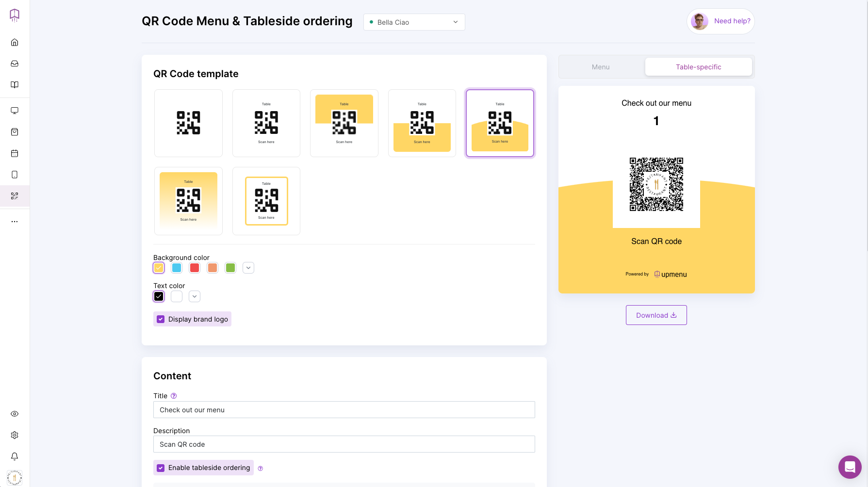The image size is (868, 487).
Task: Toggle Enable tableside ordering checkbox
Action: [x=161, y=468]
